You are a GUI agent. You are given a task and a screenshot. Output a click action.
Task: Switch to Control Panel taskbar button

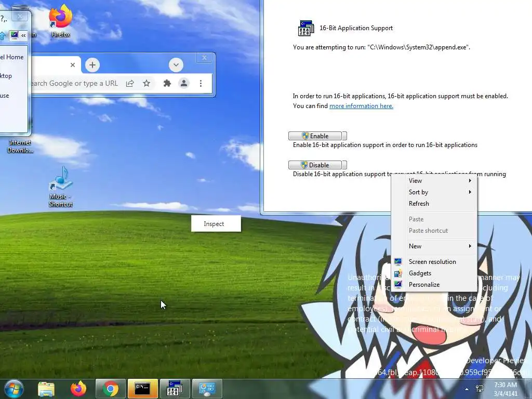point(207,389)
